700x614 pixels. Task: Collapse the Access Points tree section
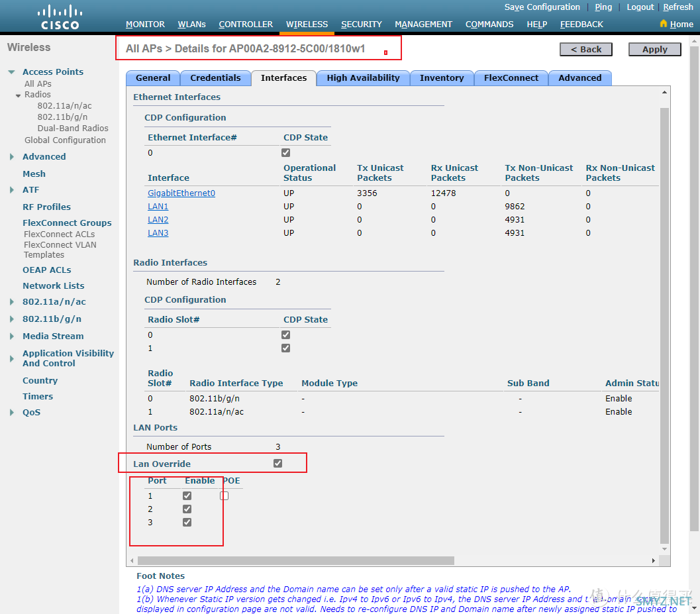click(11, 72)
